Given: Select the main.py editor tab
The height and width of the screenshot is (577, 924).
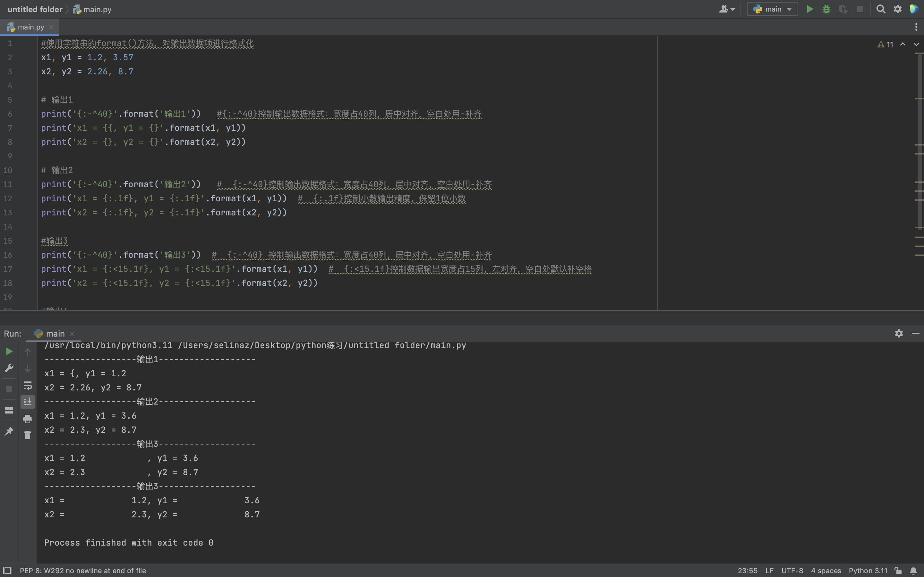Looking at the screenshot, I should pos(30,27).
